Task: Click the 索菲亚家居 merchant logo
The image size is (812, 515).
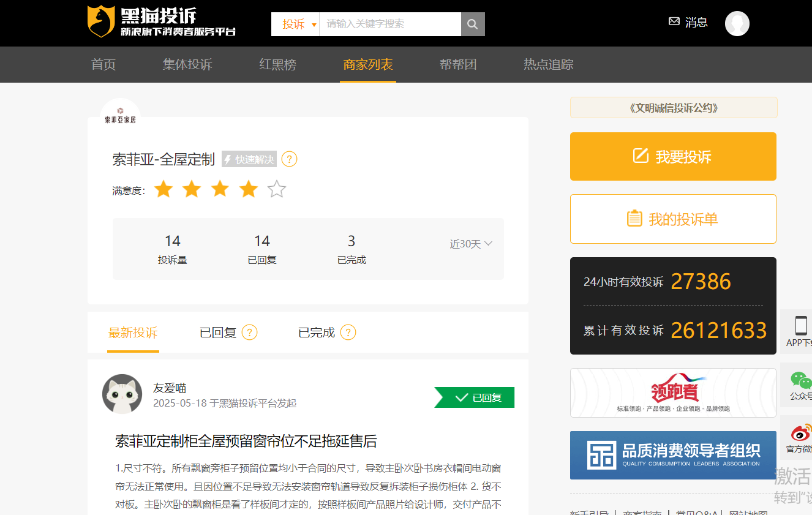Action: (121, 116)
